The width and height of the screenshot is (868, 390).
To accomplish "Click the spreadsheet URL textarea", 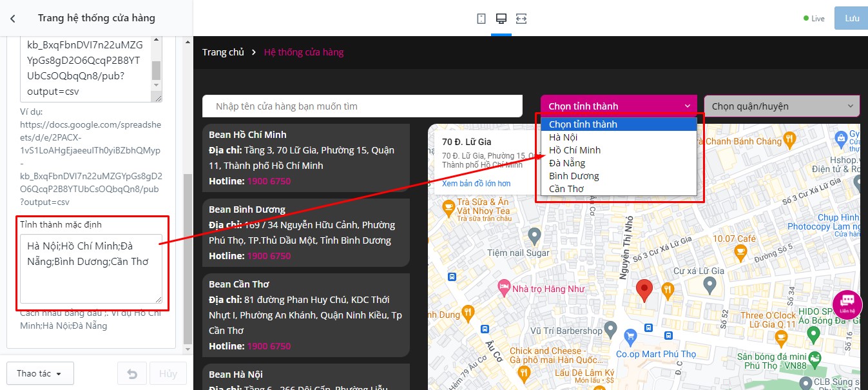I will 91,69.
